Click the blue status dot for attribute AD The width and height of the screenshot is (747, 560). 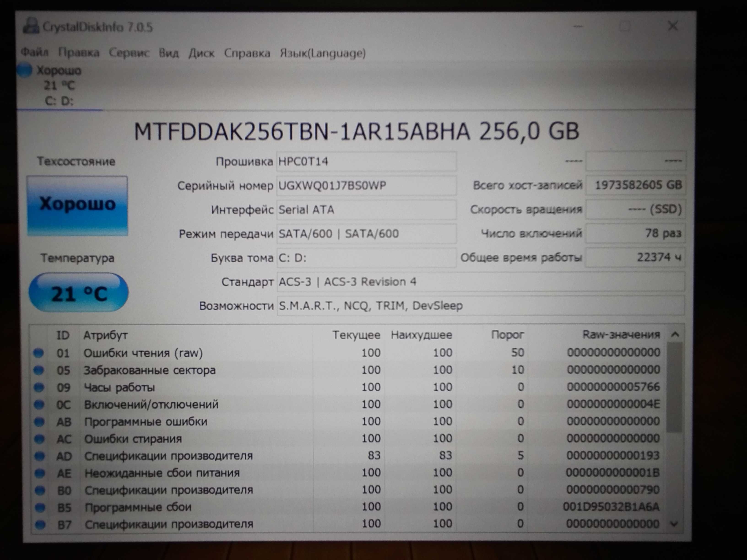(40, 456)
